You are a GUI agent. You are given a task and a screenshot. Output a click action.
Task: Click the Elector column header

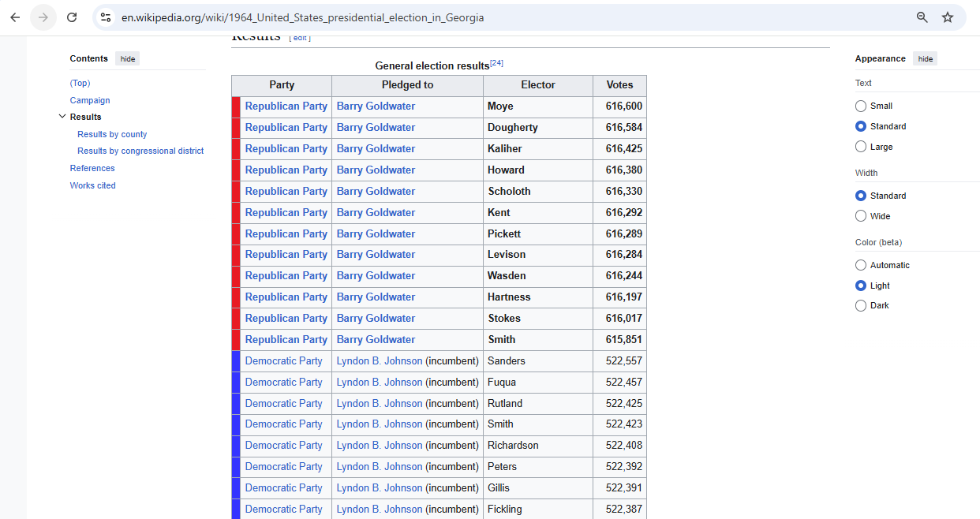pos(538,85)
